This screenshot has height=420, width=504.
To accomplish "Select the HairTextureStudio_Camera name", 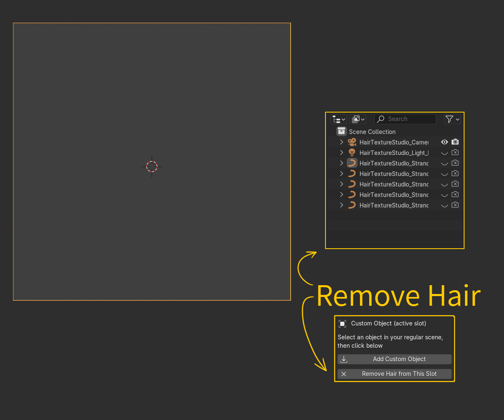I will click(x=394, y=142).
